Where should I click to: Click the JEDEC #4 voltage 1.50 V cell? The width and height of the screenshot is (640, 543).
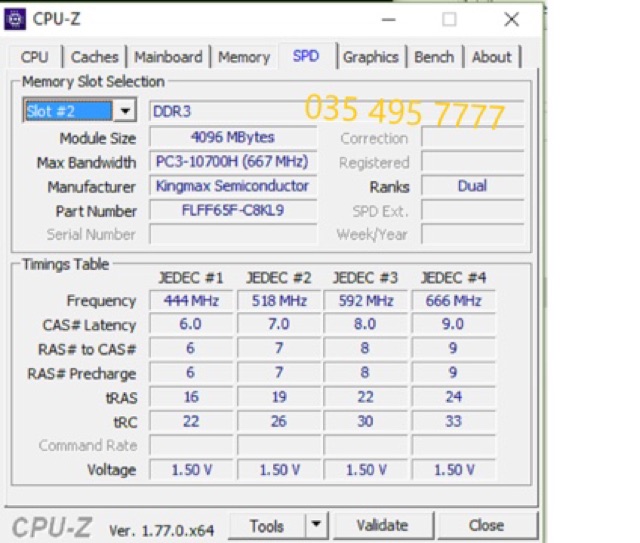453,470
